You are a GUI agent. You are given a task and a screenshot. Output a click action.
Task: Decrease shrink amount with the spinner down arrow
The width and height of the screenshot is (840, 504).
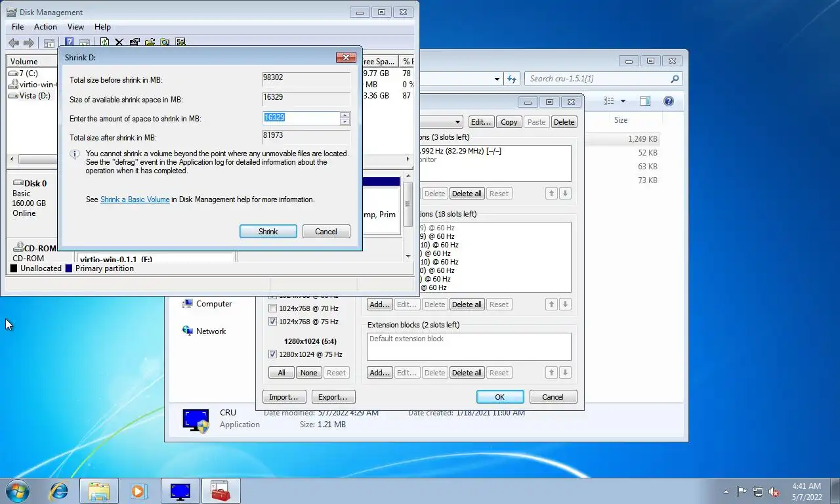click(x=345, y=121)
